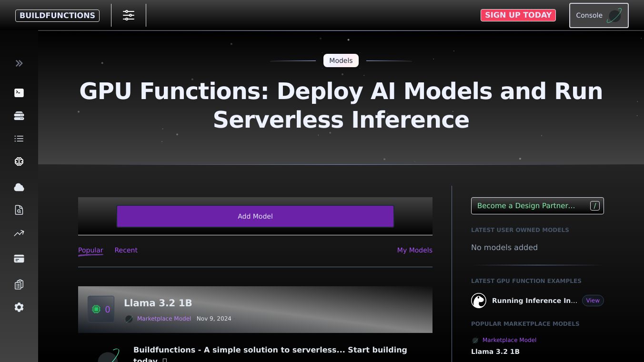
Task: Click the round avatar beside Running Inference
Action: [x=479, y=301]
